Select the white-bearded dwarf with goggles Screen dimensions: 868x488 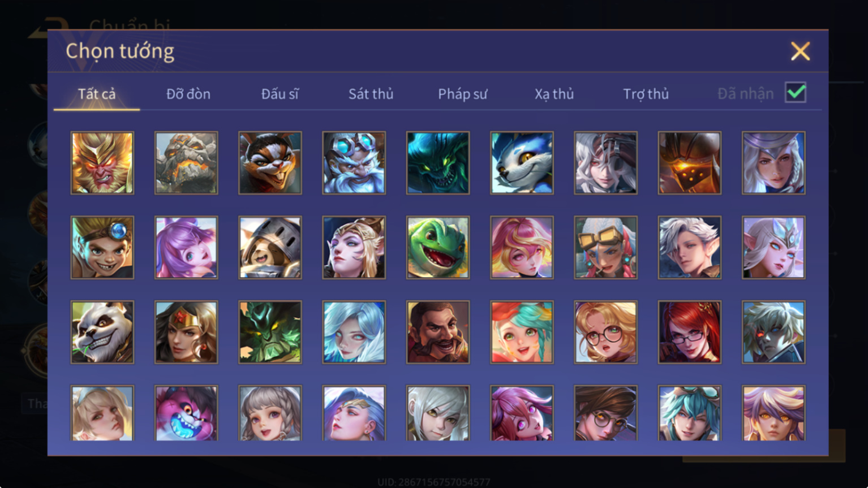pos(354,163)
